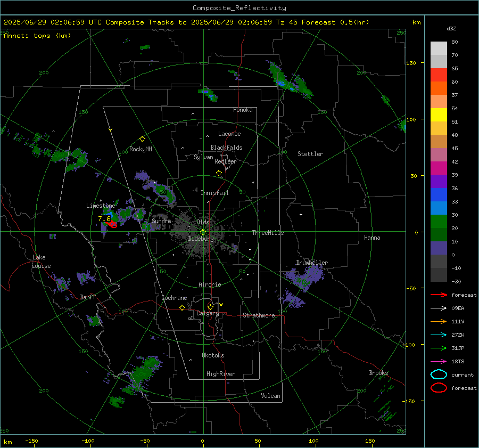Click the yellow diamond marker beside RockyMH

pos(142,139)
